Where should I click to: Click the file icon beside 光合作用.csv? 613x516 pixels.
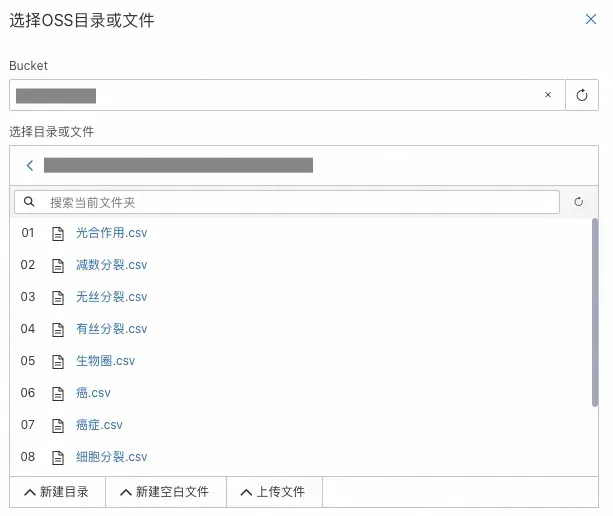(x=58, y=233)
